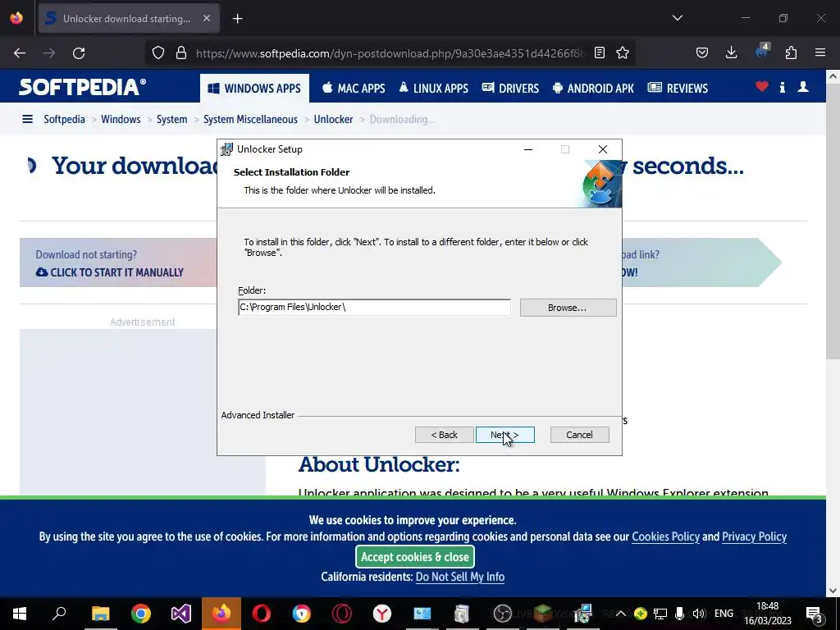Click the scrollbar down arrow
Image resolution: width=840 pixels, height=630 pixels.
coord(833,591)
